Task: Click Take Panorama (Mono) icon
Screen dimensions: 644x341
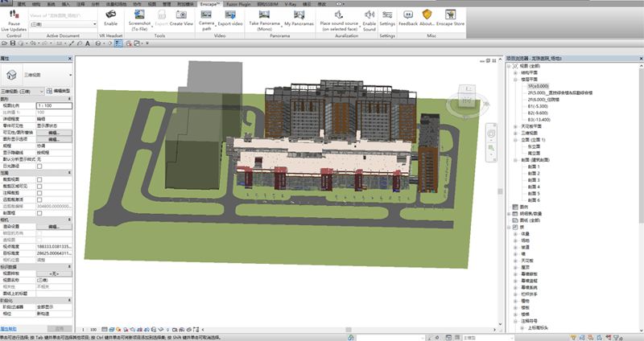Action: pos(265,14)
